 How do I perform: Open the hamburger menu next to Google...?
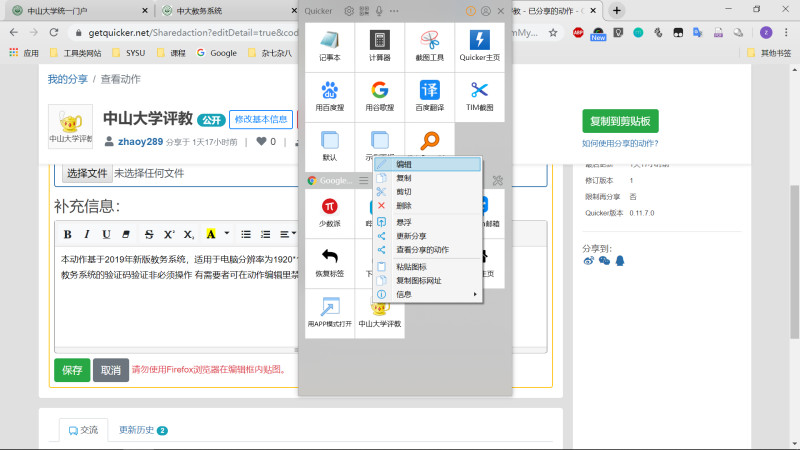click(x=363, y=180)
